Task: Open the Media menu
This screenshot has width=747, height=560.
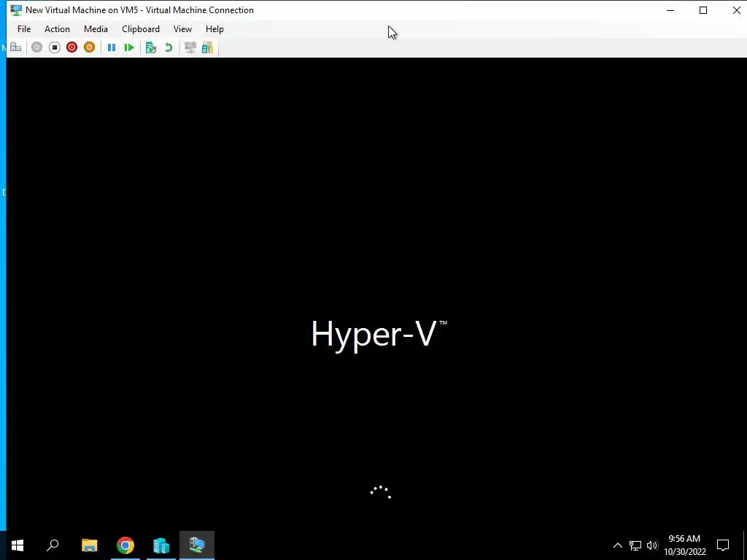Action: tap(96, 29)
